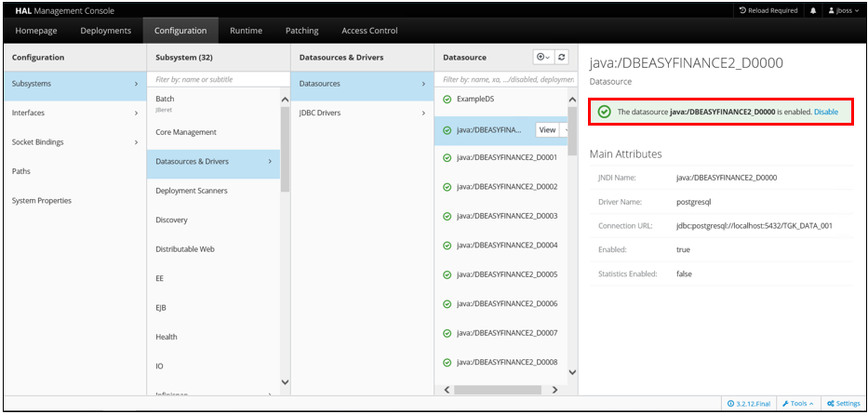Click the Driver Name value postgresql
Image resolution: width=868 pixels, height=414 pixels.
click(x=693, y=202)
